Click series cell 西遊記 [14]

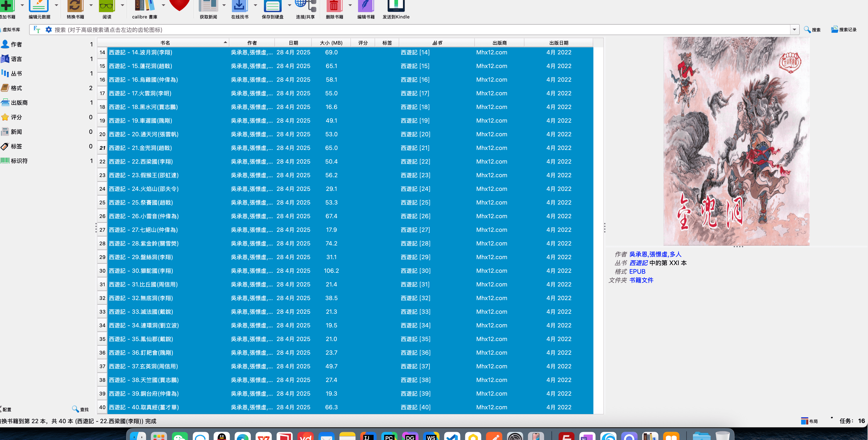point(437,53)
